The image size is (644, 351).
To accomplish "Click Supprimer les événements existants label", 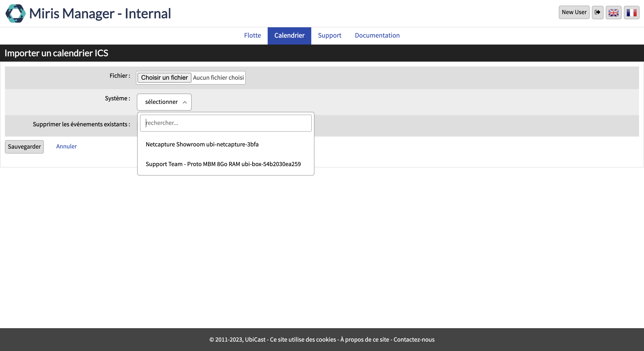I will tap(81, 124).
